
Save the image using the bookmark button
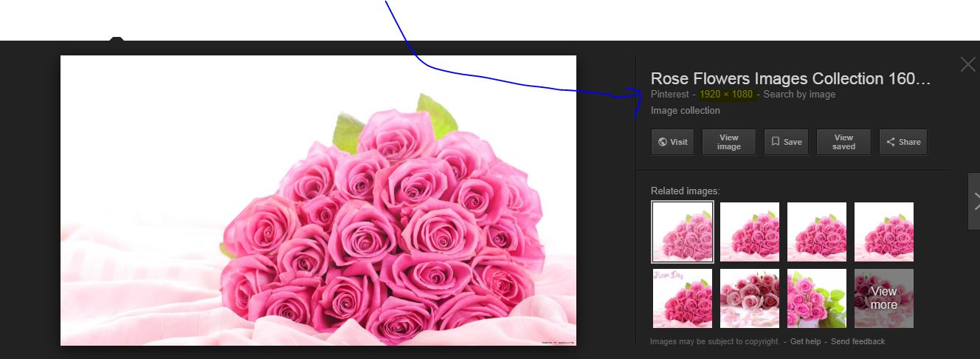point(787,142)
